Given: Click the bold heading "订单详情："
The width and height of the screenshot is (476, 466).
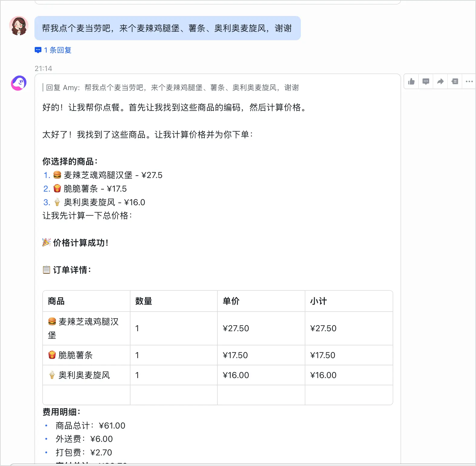Looking at the screenshot, I should pos(72,270).
